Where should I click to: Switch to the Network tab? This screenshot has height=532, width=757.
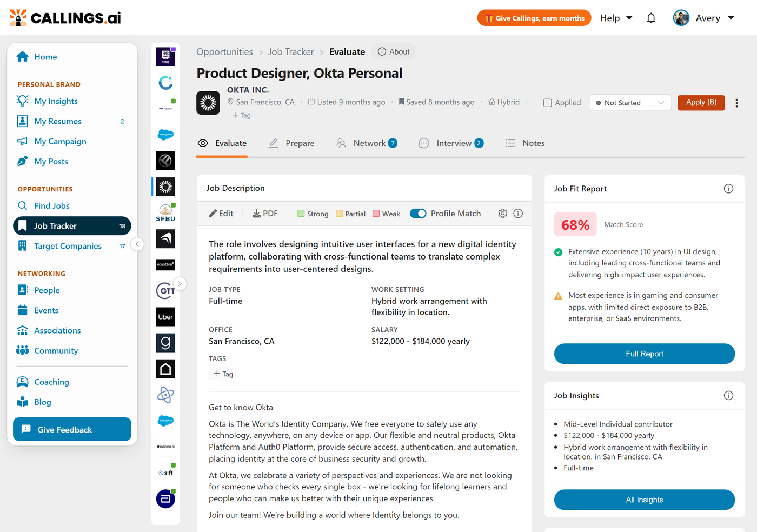coord(367,143)
